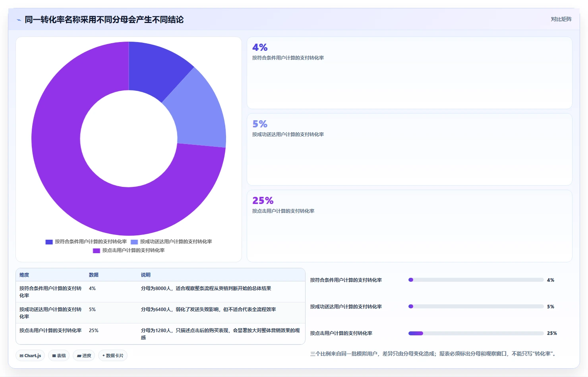This screenshot has height=377, width=588.
Task: Click progress label 按成功送达用户计算的支付转化率
Action: (346, 307)
